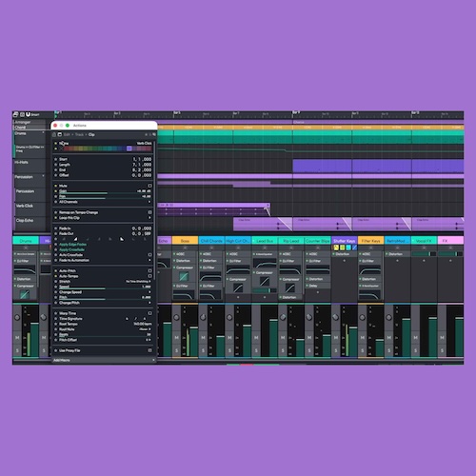
Task: Open the Stretch mode dropdown
Action: click(x=138, y=282)
